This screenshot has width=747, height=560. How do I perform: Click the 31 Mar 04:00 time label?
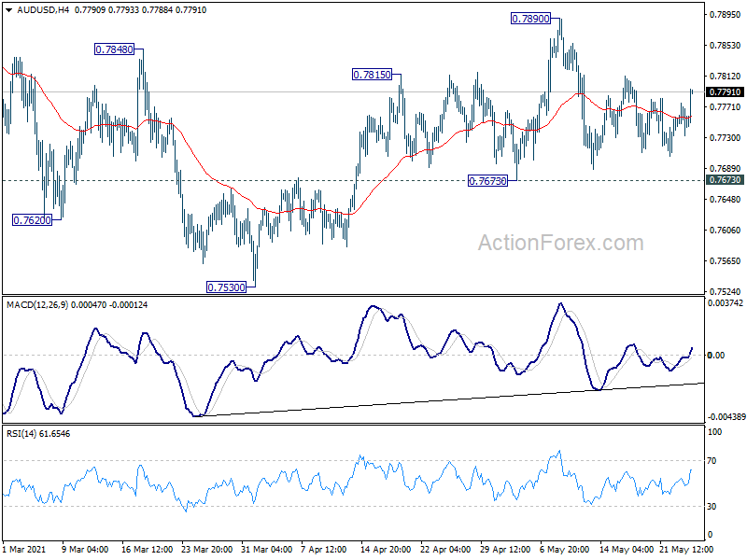coord(267,550)
